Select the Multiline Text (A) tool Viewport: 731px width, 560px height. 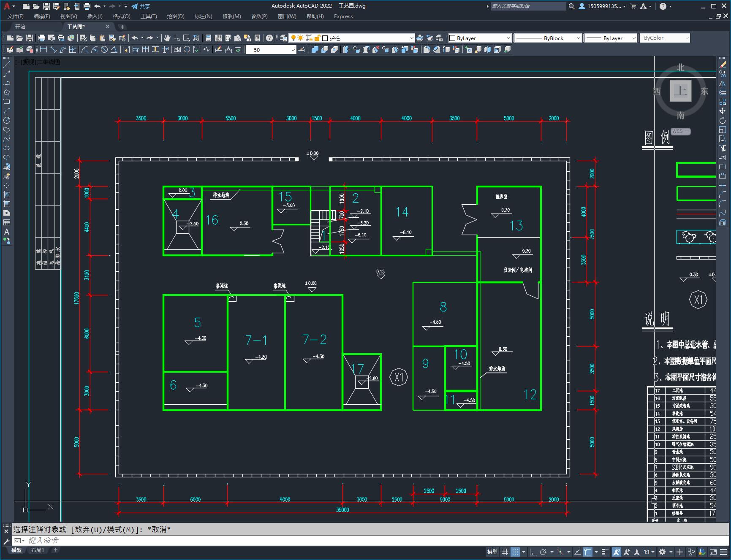tap(7, 232)
